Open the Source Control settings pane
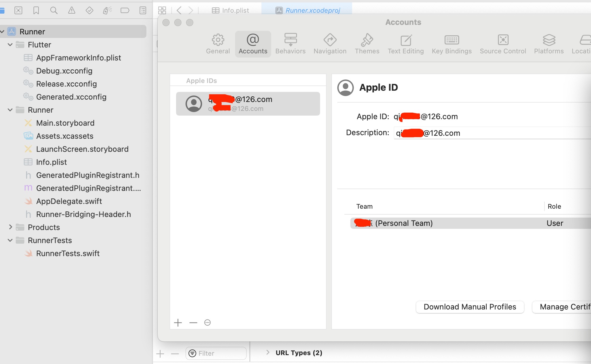 pyautogui.click(x=503, y=44)
